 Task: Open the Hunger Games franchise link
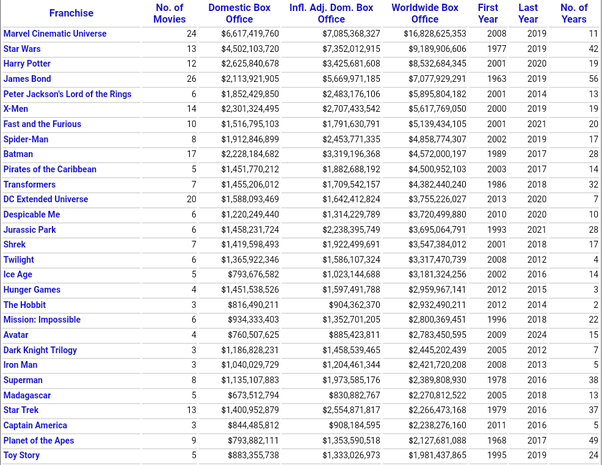(32, 290)
